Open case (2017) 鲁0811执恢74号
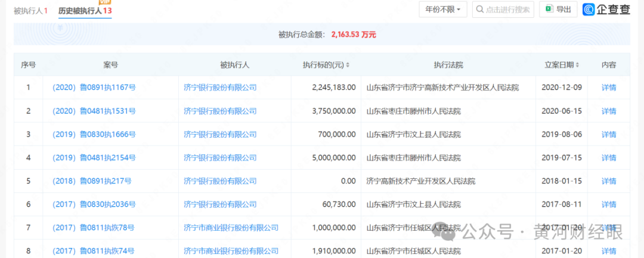 [93, 251]
